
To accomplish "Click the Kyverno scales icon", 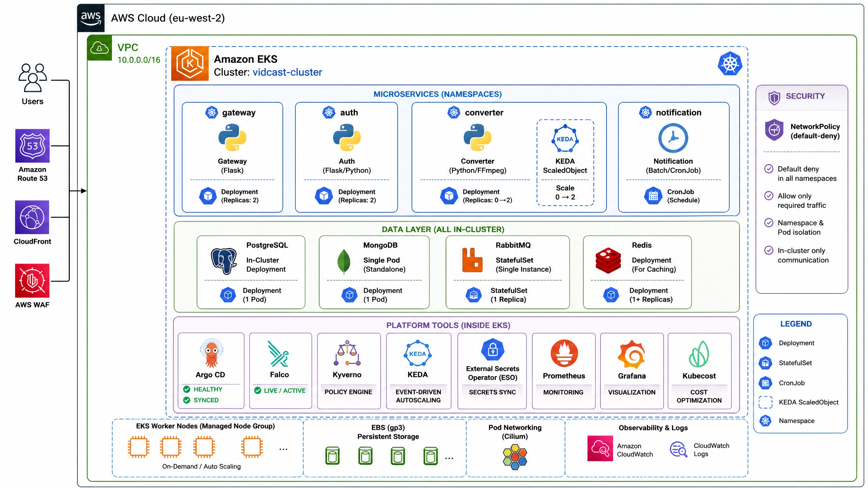I will 347,353.
